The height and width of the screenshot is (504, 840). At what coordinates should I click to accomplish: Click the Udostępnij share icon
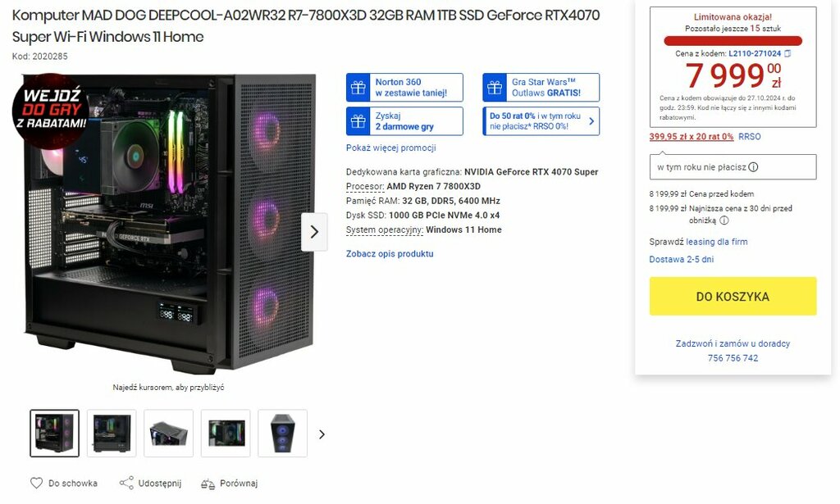pyautogui.click(x=126, y=484)
